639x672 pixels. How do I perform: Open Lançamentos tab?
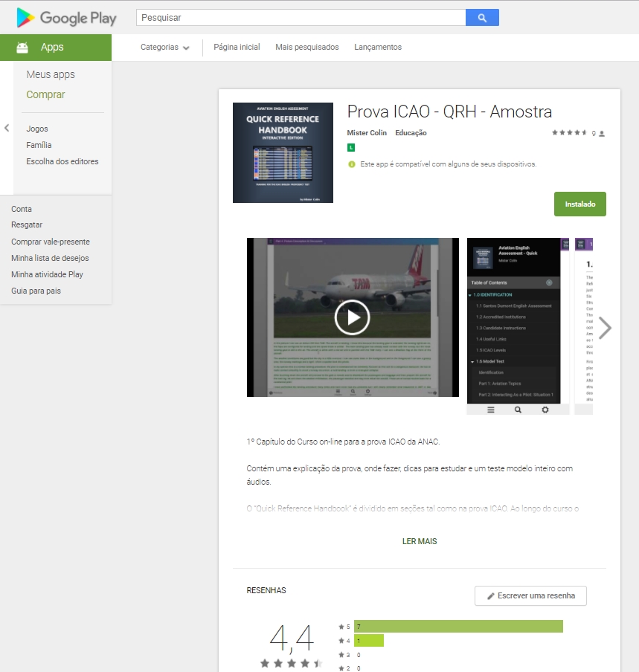(x=378, y=47)
